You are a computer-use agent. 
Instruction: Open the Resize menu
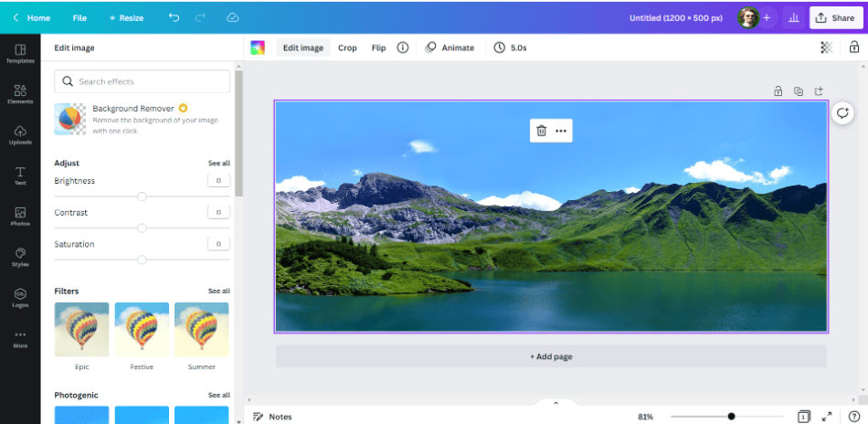tap(127, 17)
